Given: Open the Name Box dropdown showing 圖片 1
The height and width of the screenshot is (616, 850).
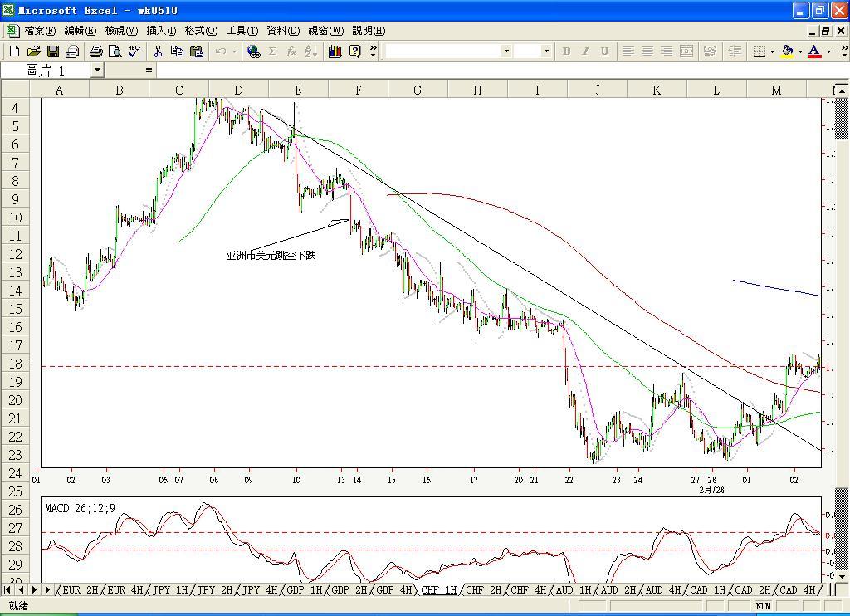Looking at the screenshot, I should pos(98,71).
